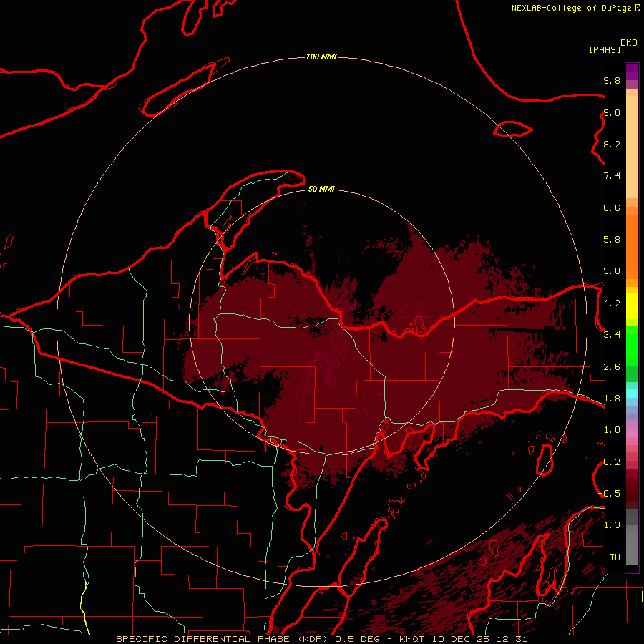The image size is (644, 644).
Task: Click the 0.5 DEG elevation angle text
Action: coord(358,639)
